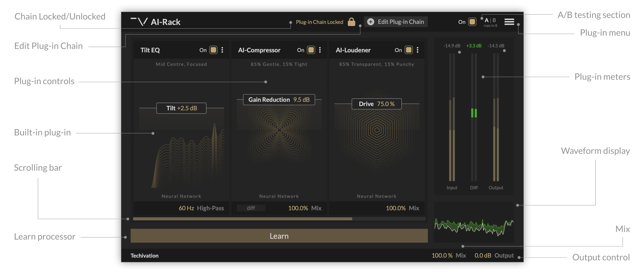Image resolution: width=644 pixels, height=274 pixels.
Task: Click Neural Network label under AI-Compressor
Action: (279, 196)
